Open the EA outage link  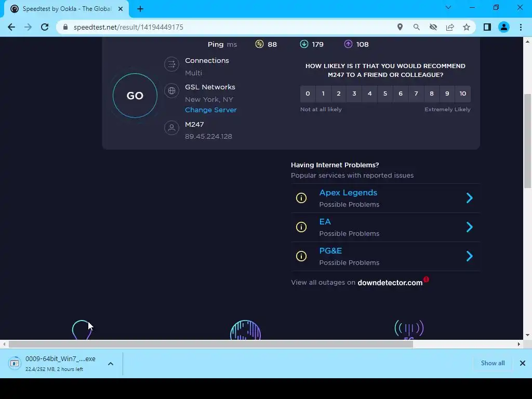(x=325, y=221)
